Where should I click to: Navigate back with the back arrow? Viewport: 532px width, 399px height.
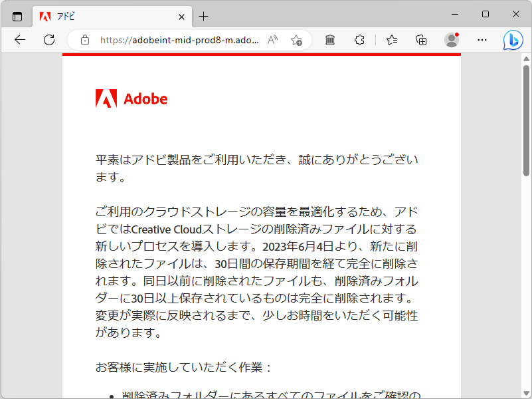(x=19, y=40)
